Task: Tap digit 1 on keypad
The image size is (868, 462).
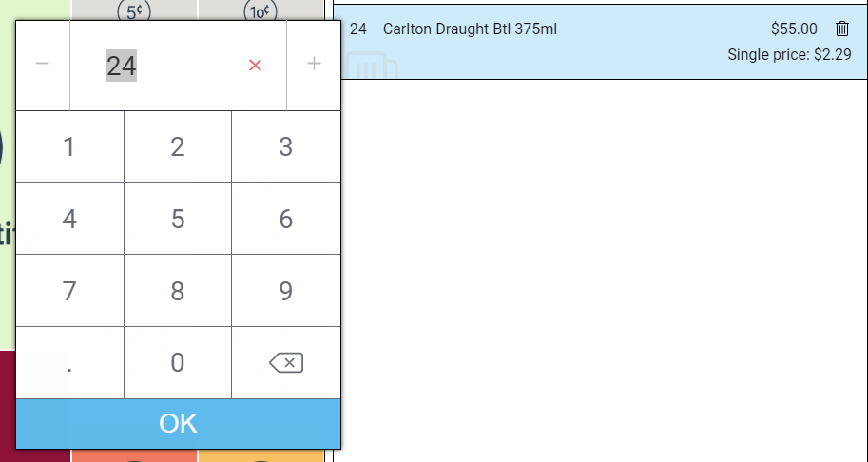Action: [69, 146]
